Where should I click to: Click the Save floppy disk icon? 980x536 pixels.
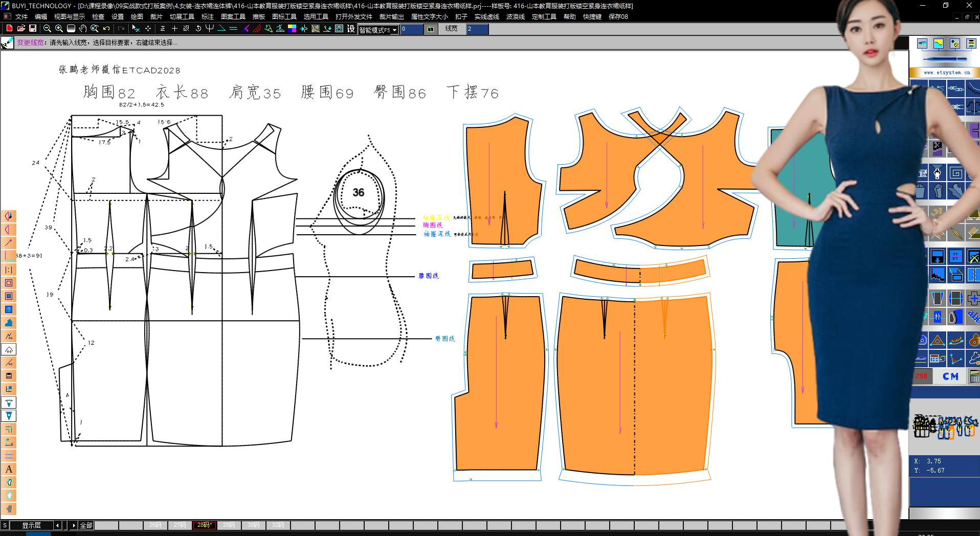33,29
